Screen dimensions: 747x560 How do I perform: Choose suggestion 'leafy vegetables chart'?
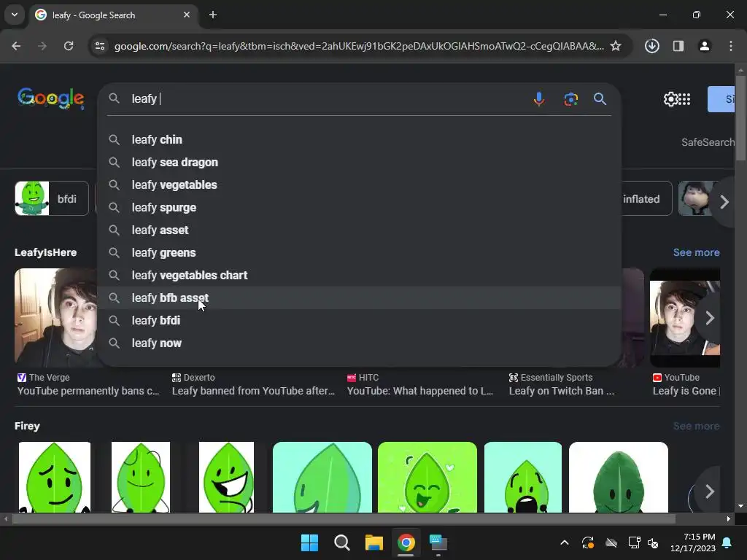point(359,275)
